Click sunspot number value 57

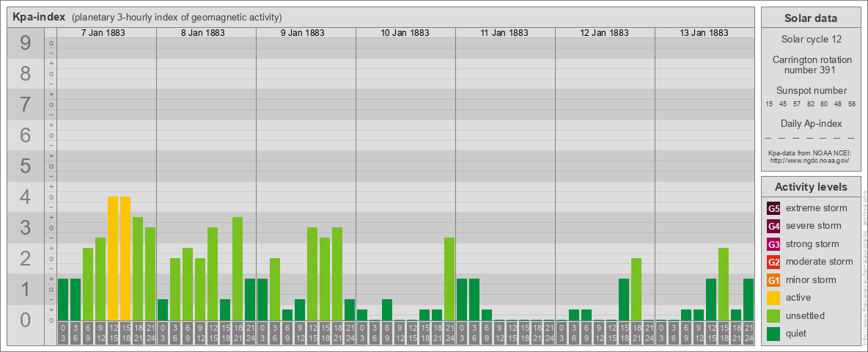tap(797, 104)
